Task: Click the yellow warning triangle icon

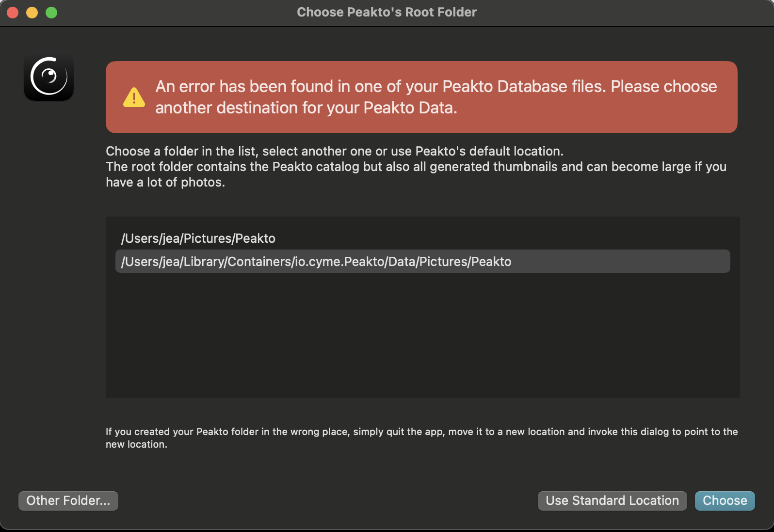Action: pos(134,97)
